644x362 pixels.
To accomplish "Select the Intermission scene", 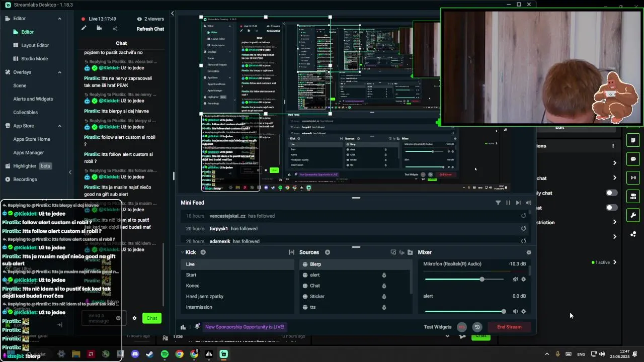I will tap(237, 307).
